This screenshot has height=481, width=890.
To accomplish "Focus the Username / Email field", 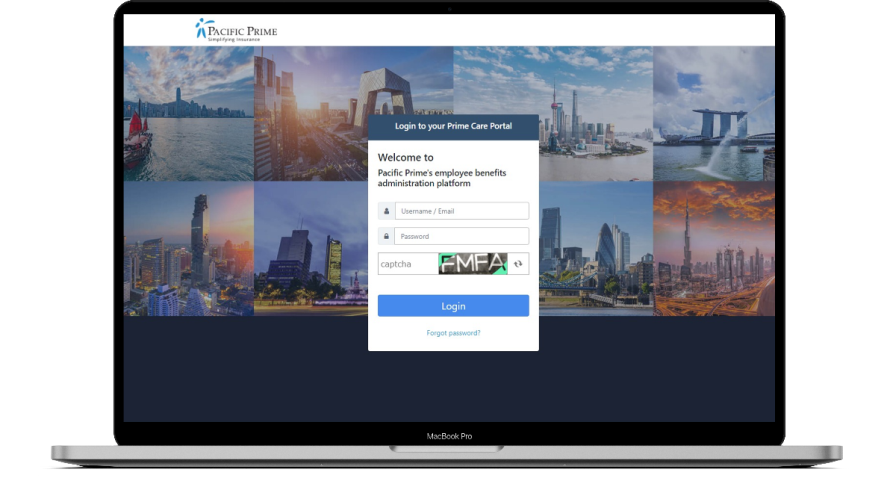I will point(461,211).
